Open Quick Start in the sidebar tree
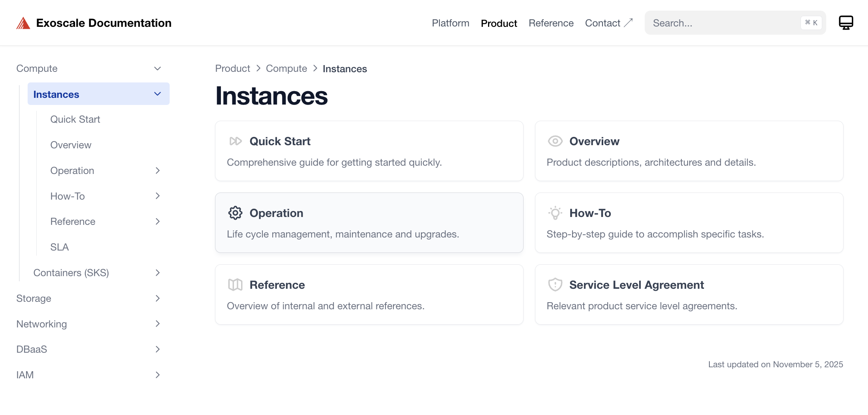Viewport: 868px width, 415px height. [x=75, y=120]
